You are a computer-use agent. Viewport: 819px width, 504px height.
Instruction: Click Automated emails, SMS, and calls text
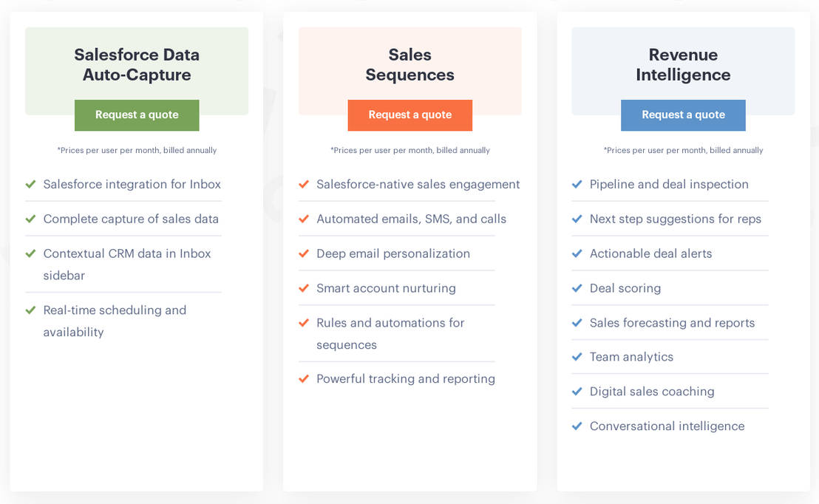coord(411,219)
